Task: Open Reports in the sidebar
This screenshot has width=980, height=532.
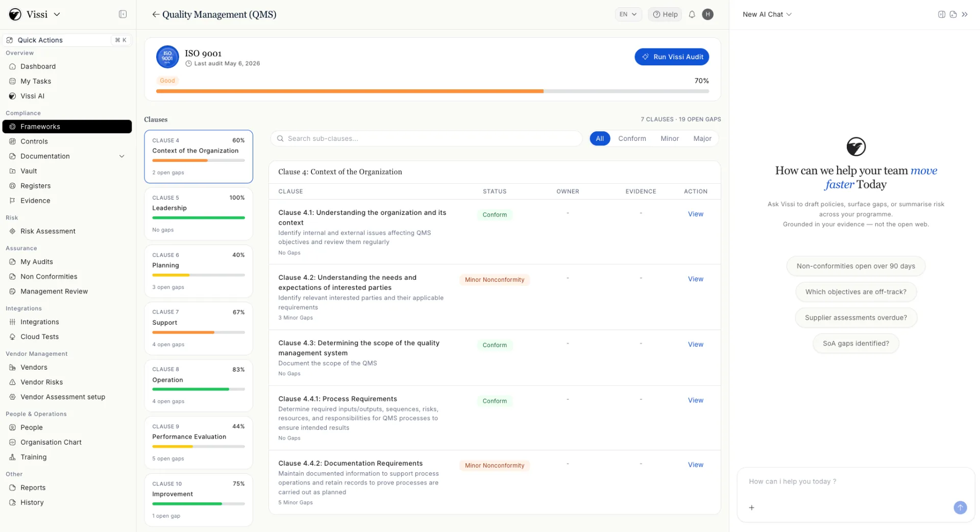Action: click(x=67, y=488)
